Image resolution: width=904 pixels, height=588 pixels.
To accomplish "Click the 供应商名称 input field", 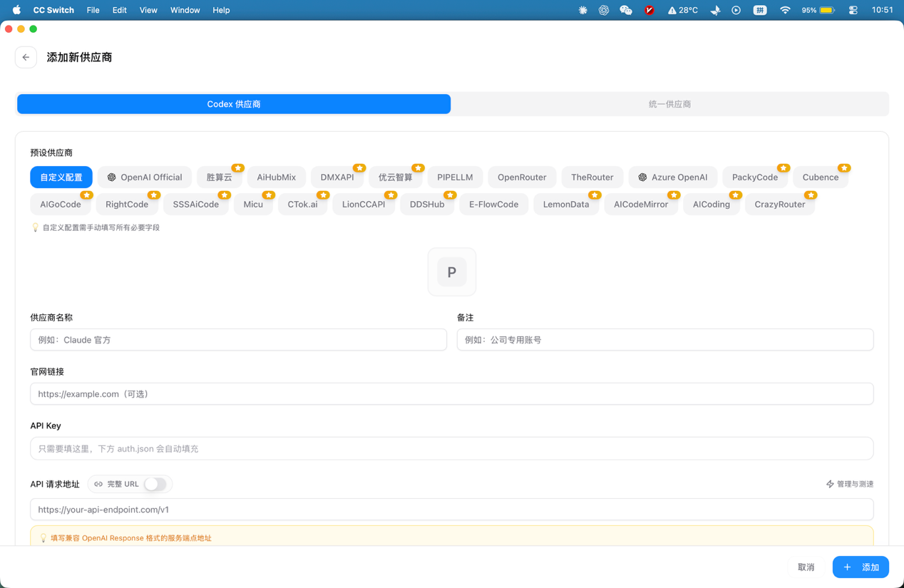I will click(x=238, y=340).
